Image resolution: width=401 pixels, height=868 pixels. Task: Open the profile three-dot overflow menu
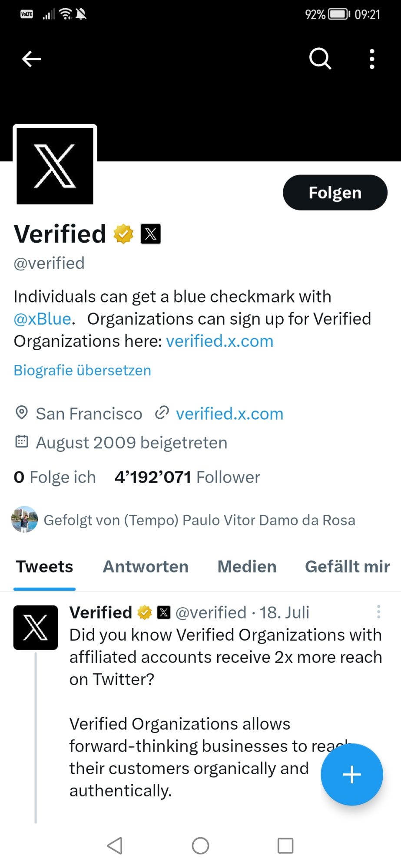pos(372,59)
